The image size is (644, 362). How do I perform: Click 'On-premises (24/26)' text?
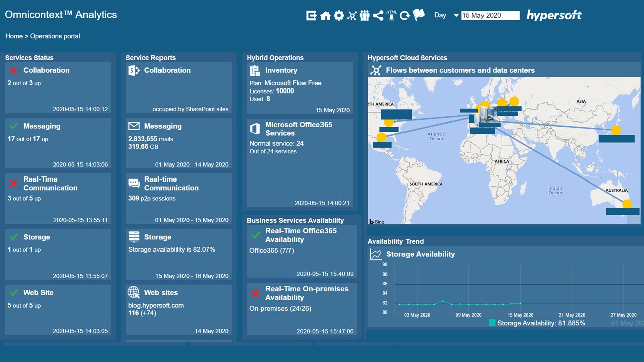(x=280, y=308)
